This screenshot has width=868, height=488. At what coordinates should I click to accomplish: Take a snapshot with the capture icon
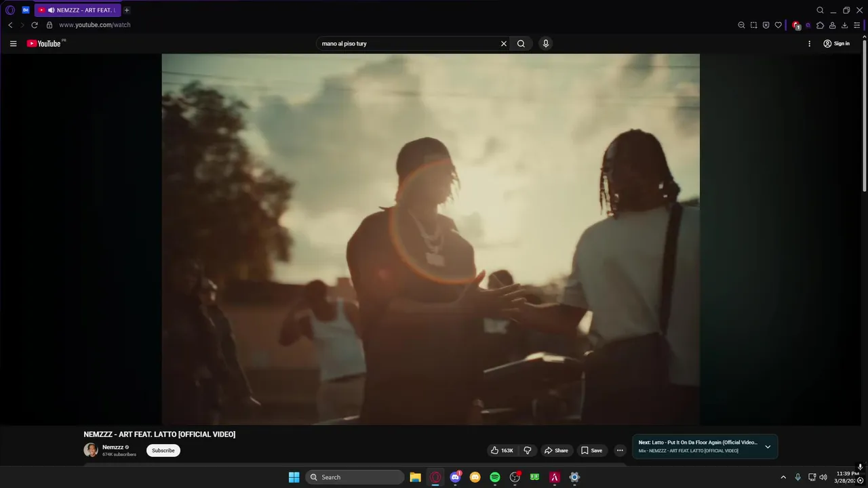click(x=753, y=25)
